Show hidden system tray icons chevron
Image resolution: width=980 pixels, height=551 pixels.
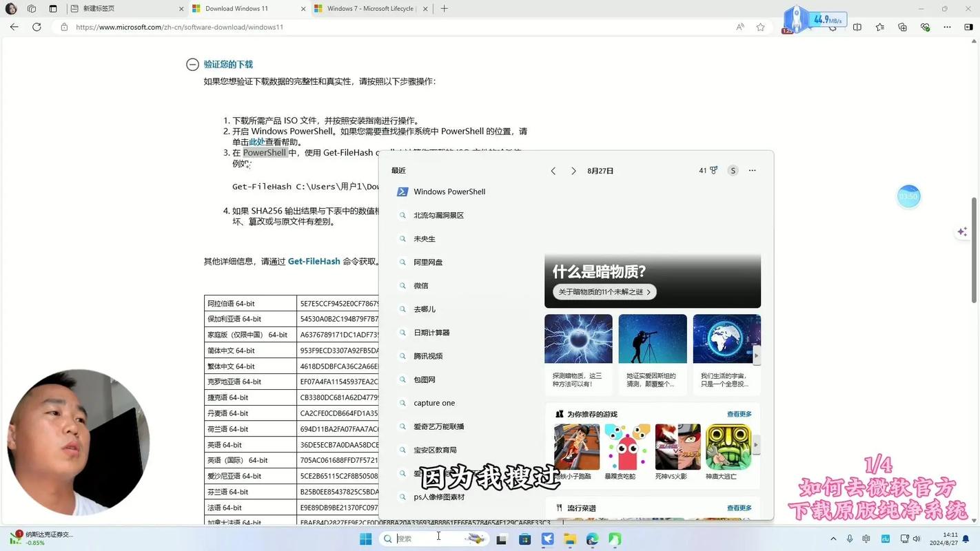click(x=833, y=539)
